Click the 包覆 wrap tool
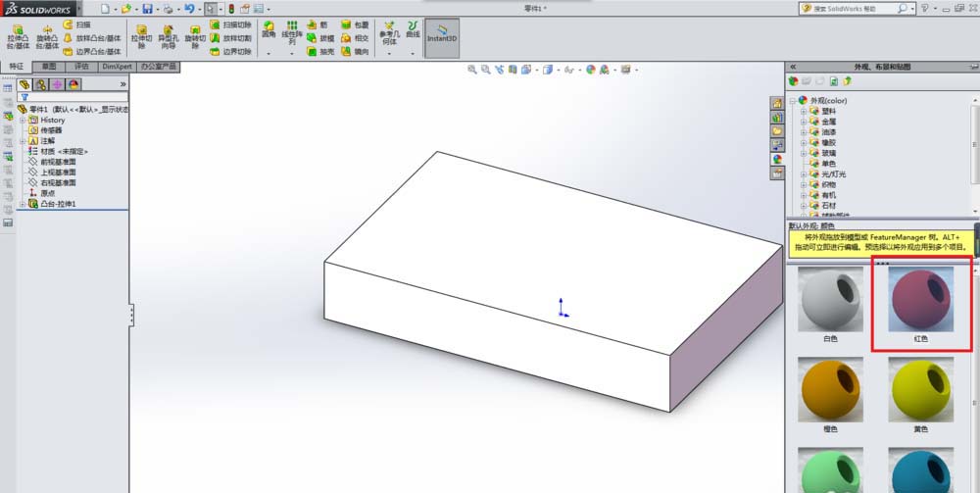Image resolution: width=980 pixels, height=493 pixels. (x=355, y=25)
